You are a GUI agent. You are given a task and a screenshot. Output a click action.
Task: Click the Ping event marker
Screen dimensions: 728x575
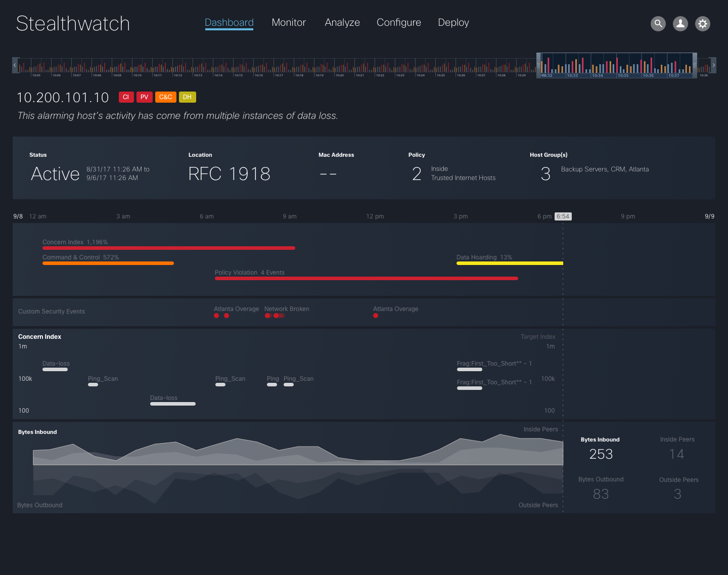[x=272, y=384]
